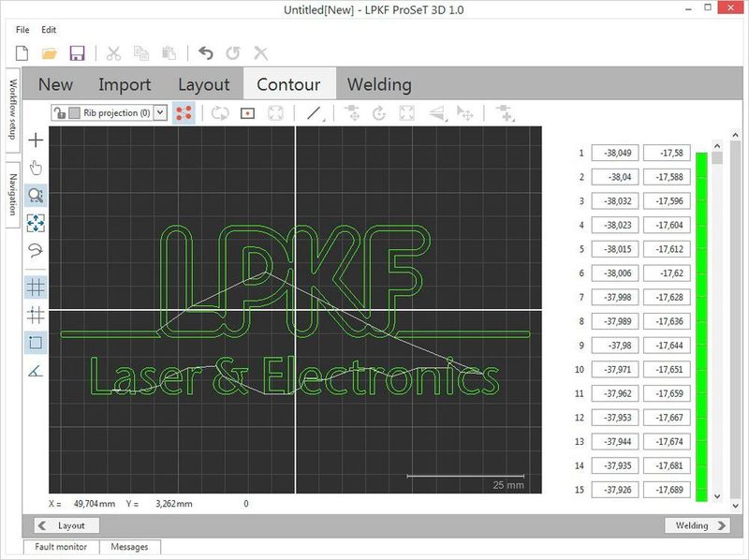
Task: Toggle the red node points display
Action: pyautogui.click(x=184, y=112)
